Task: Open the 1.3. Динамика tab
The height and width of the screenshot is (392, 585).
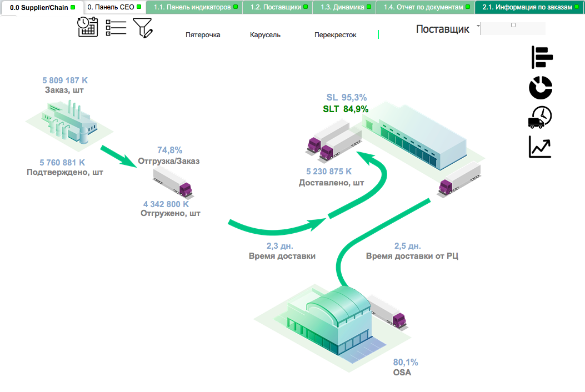Action: tap(342, 8)
